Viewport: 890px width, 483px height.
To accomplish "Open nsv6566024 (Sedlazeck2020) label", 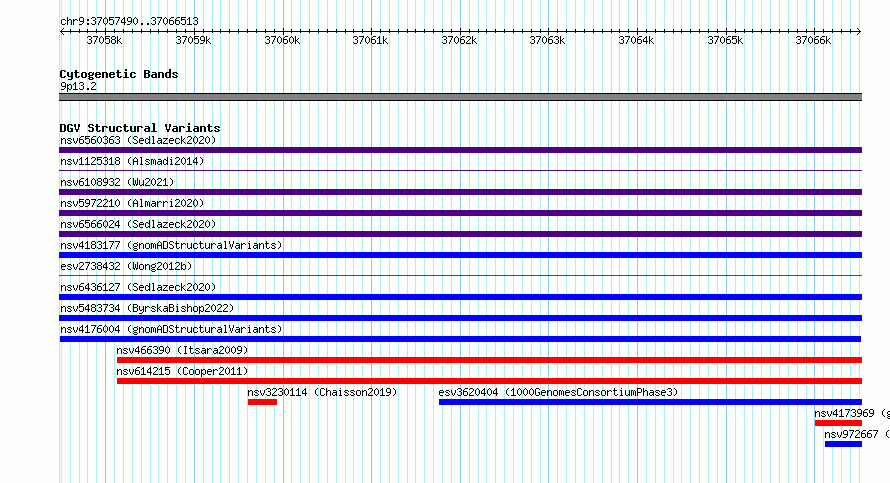I will pos(138,224).
